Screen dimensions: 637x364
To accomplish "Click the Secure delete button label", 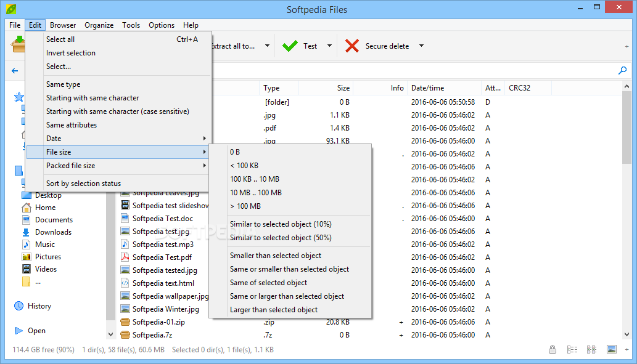I will pyautogui.click(x=387, y=46).
